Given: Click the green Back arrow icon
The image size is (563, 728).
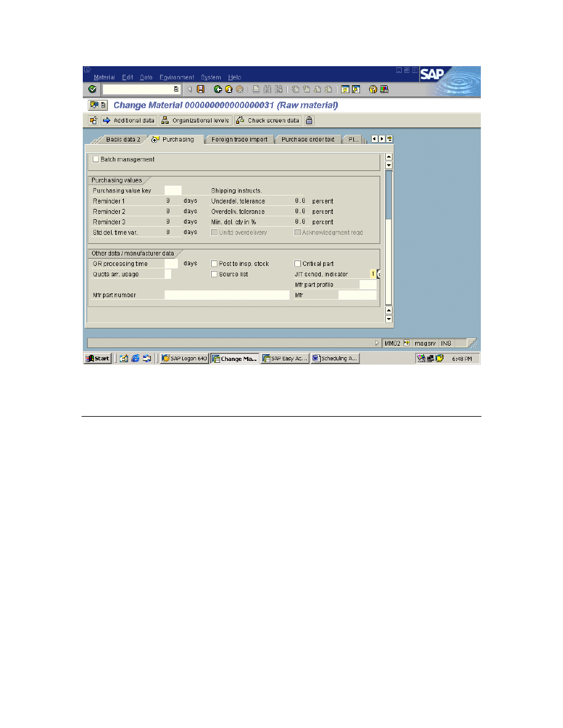Looking at the screenshot, I should [x=218, y=89].
